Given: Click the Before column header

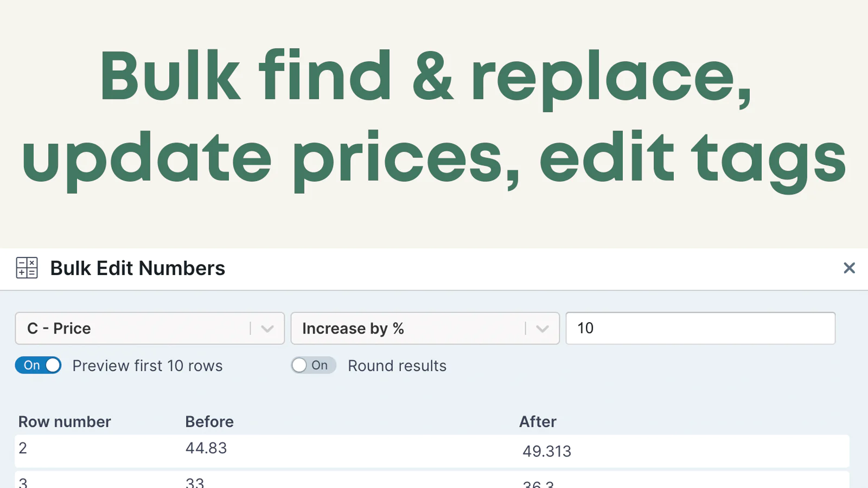Looking at the screenshot, I should pos(209,422).
